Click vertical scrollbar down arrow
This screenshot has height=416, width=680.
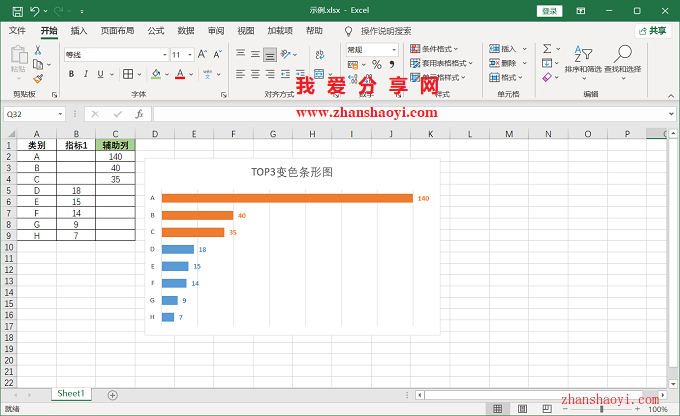pos(673,384)
